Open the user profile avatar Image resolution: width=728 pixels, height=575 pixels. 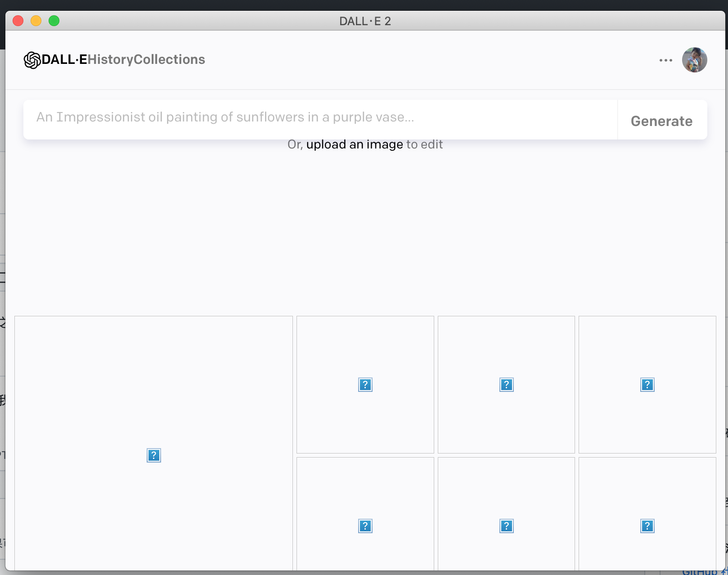point(694,60)
